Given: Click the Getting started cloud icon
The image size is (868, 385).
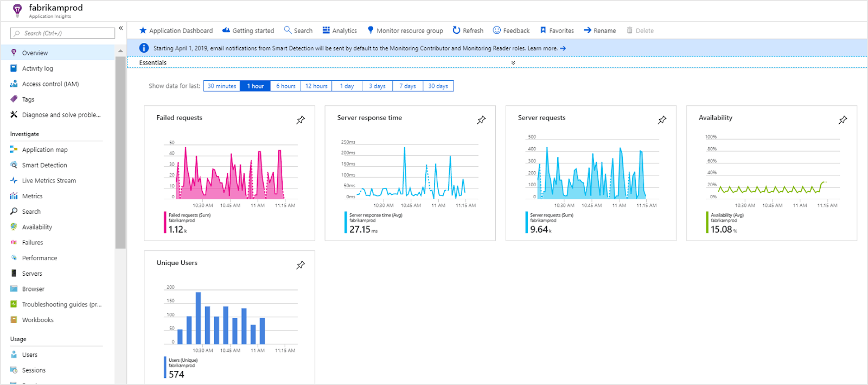Looking at the screenshot, I should click(226, 30).
